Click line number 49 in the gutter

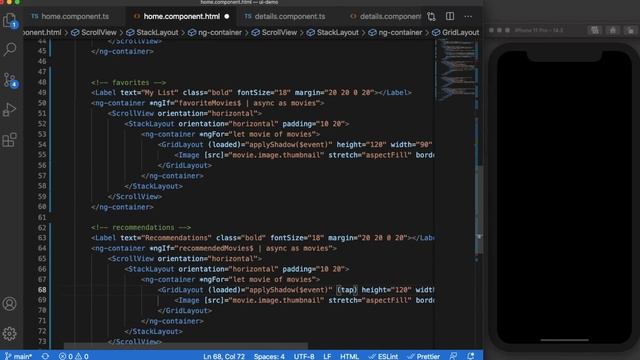pyautogui.click(x=42, y=93)
